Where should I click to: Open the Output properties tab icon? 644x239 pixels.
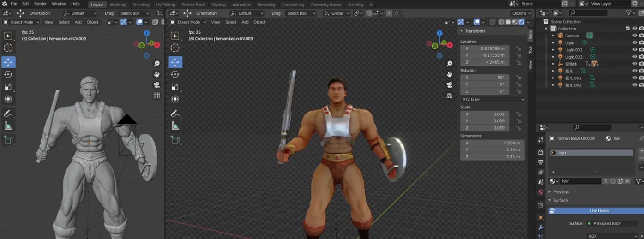541,162
